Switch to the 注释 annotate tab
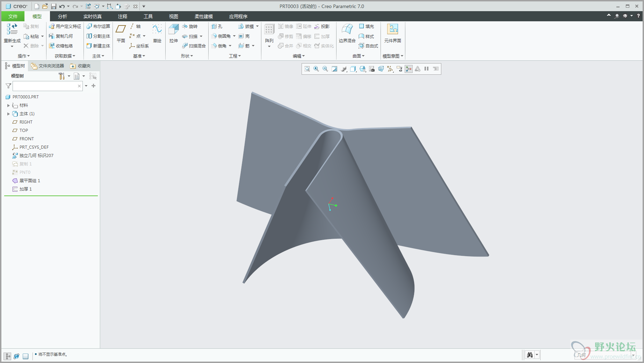The image size is (644, 363). pyautogui.click(x=123, y=16)
